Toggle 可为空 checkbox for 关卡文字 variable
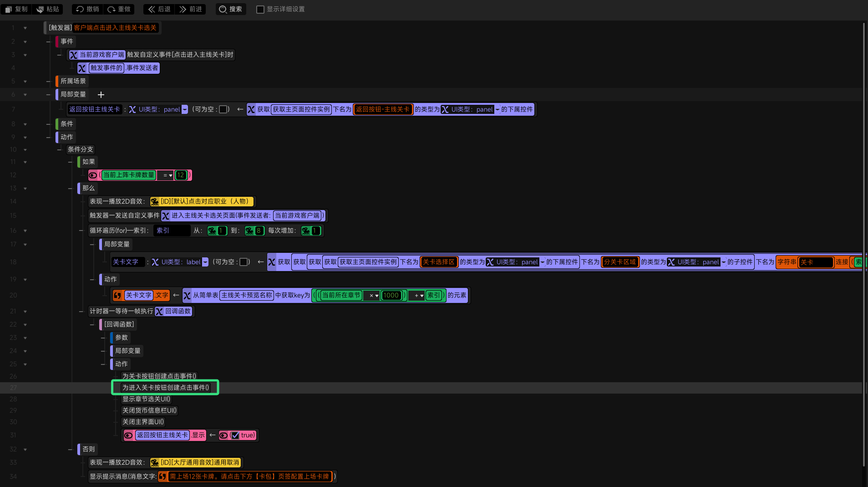This screenshot has width=868, height=487. (x=244, y=262)
